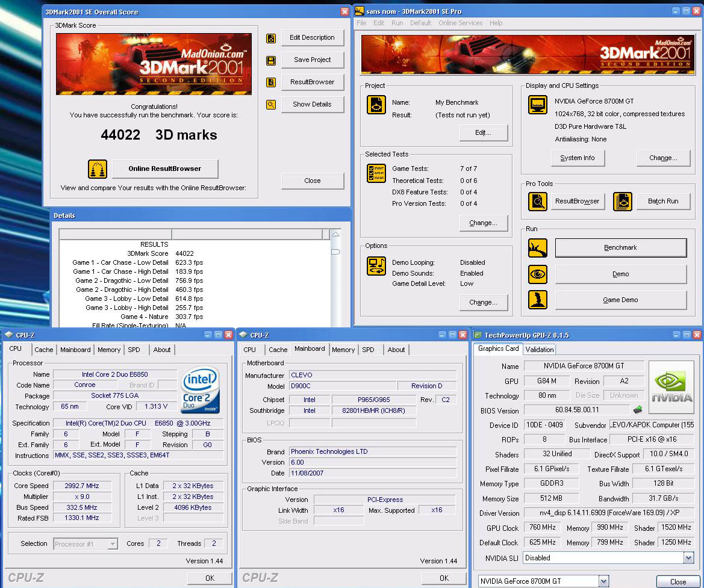Click the Batch Run documents icon
The image size is (704, 588).
coord(623,202)
